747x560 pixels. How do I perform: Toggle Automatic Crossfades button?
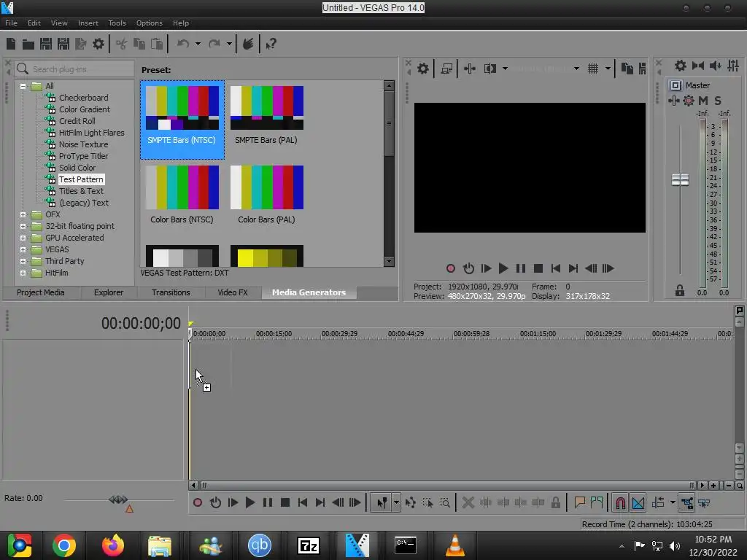(638, 503)
